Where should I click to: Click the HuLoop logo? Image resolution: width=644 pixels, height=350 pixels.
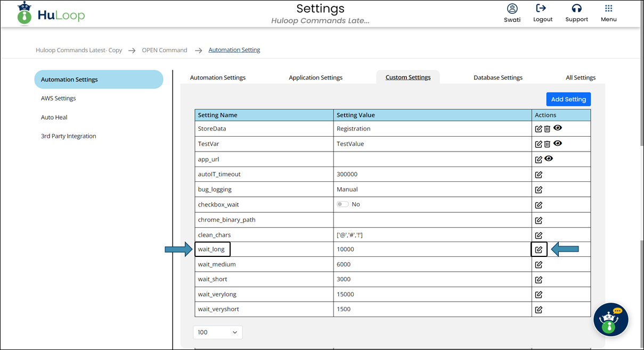[x=51, y=14]
